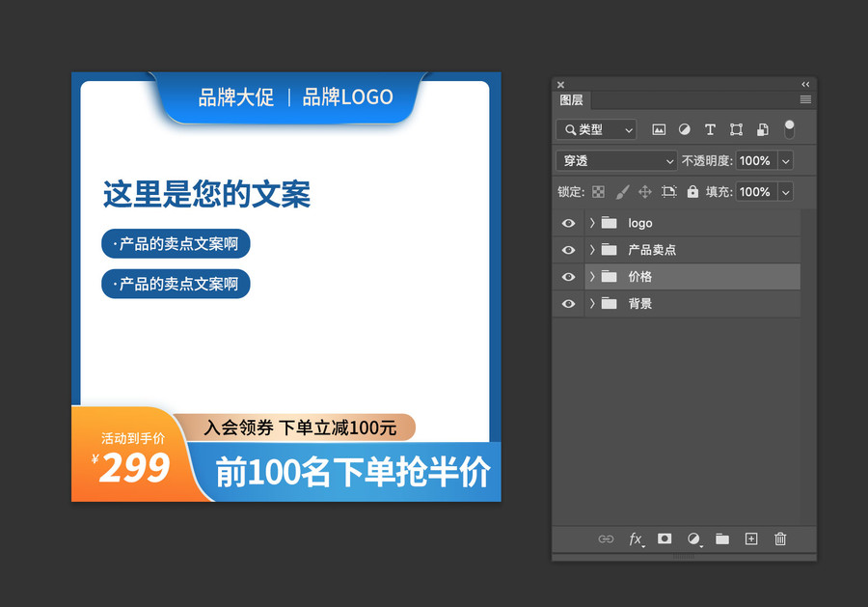This screenshot has width=868, height=607.
Task: Click the first 产品的卖点文案啊 pill
Action: pyautogui.click(x=176, y=244)
